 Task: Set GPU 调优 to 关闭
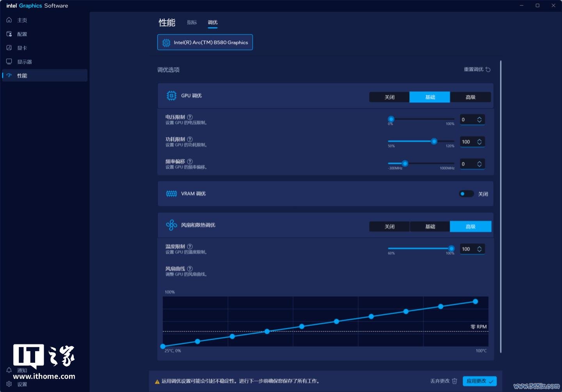[x=389, y=97]
